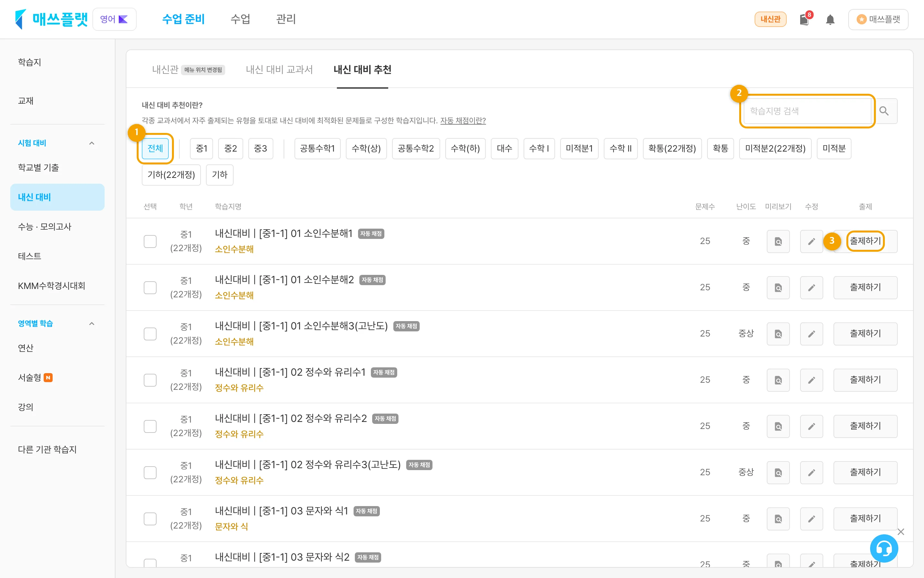Open 교재 in the sidebar
The height and width of the screenshot is (578, 924).
(26, 101)
